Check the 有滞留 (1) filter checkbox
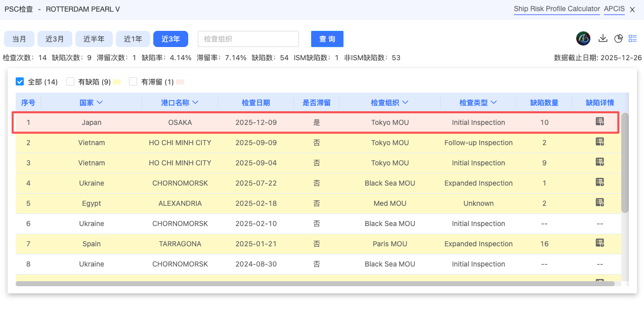This screenshot has height=309, width=644. [134, 81]
